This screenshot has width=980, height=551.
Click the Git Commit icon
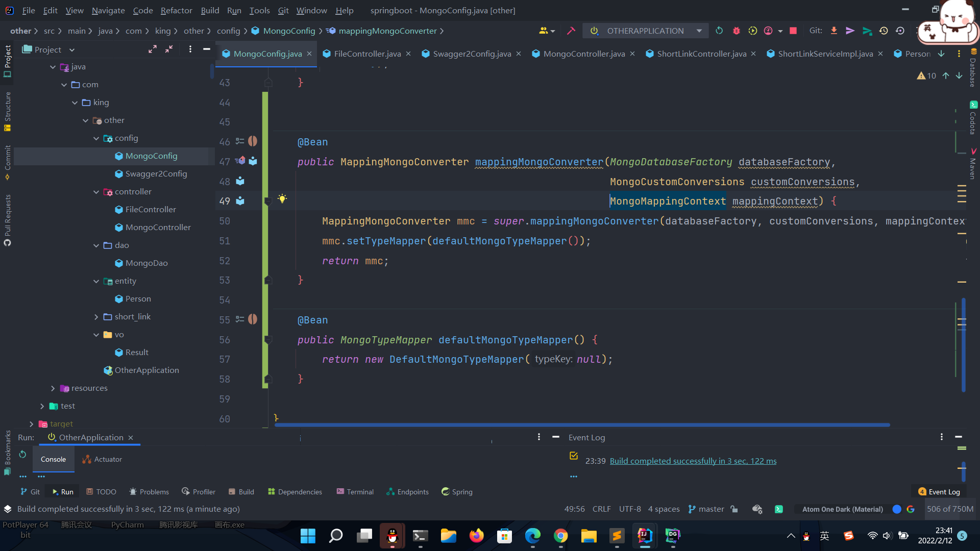tap(850, 31)
